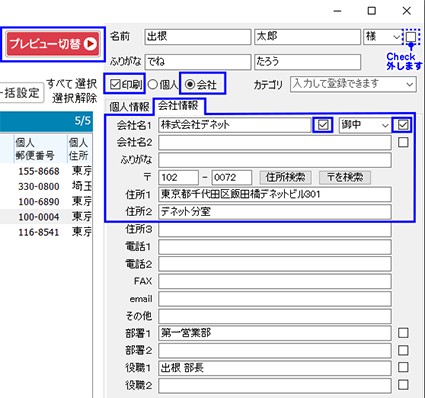
Task: Click the empty 住所3 input field
Action: (275, 229)
